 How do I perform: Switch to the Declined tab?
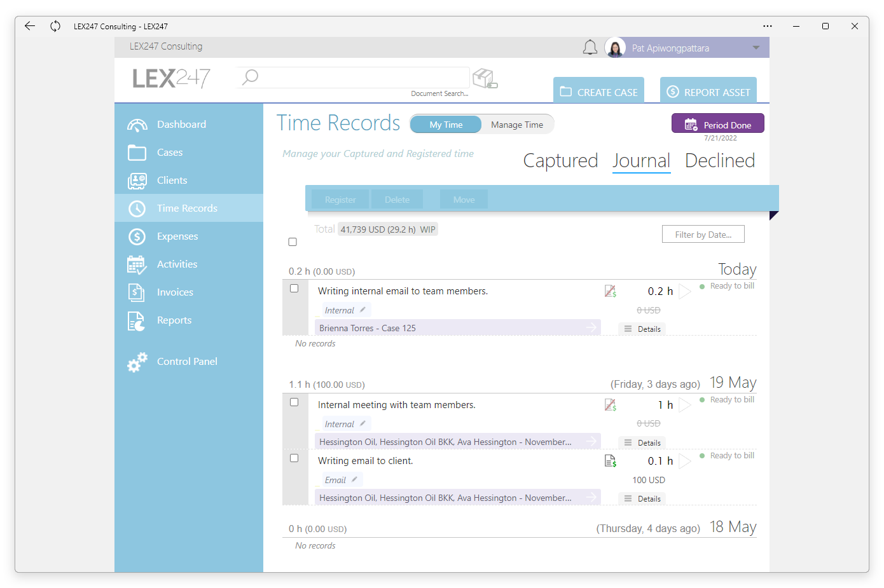click(720, 161)
